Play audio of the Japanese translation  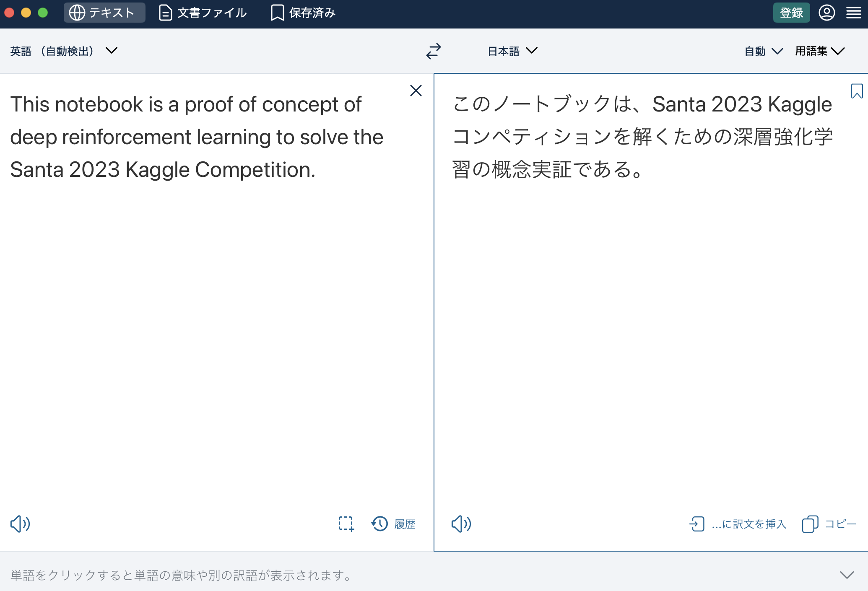tap(460, 524)
